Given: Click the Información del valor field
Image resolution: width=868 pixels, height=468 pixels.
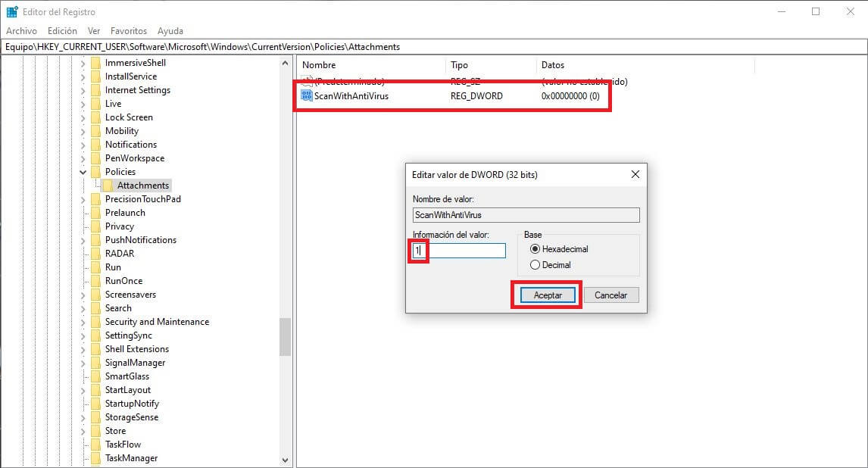Looking at the screenshot, I should [459, 251].
